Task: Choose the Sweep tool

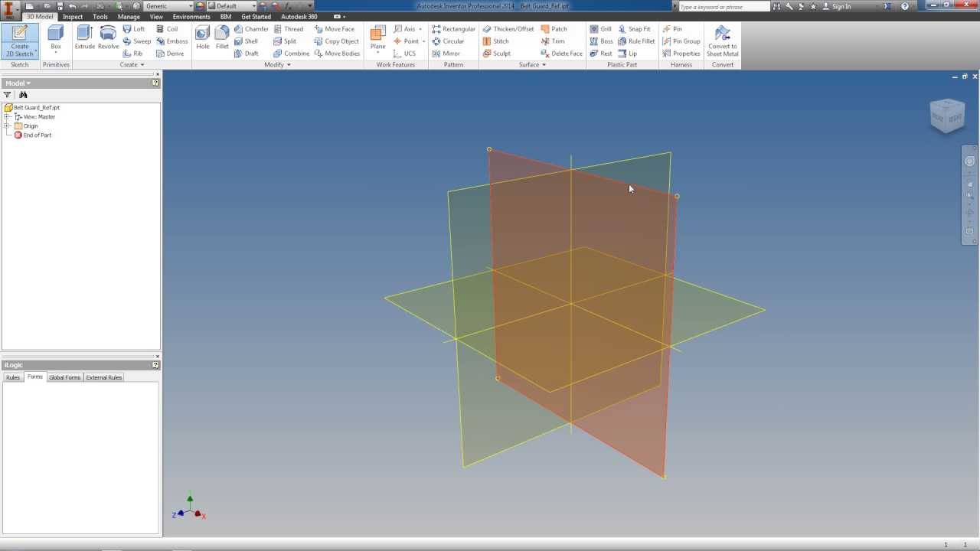Action: [137, 41]
